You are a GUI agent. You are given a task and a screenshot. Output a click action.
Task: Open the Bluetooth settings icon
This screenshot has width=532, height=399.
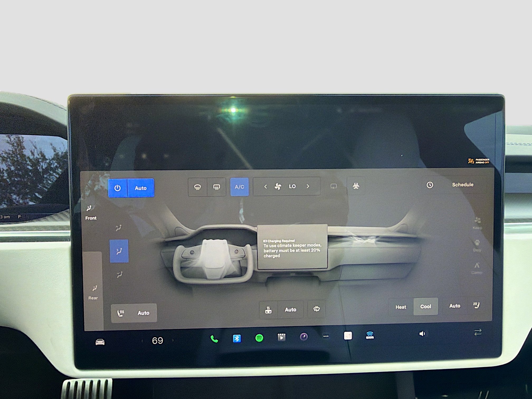(x=237, y=338)
